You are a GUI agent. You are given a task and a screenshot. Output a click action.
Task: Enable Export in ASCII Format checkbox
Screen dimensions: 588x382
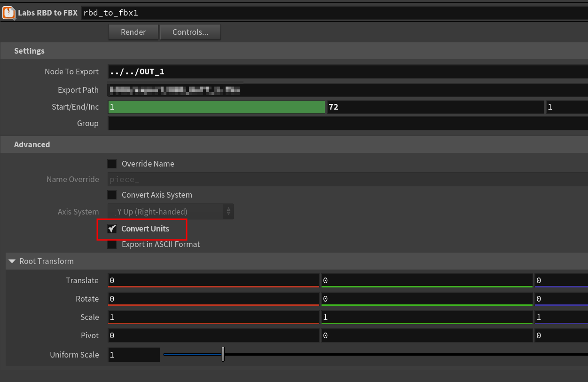(112, 244)
